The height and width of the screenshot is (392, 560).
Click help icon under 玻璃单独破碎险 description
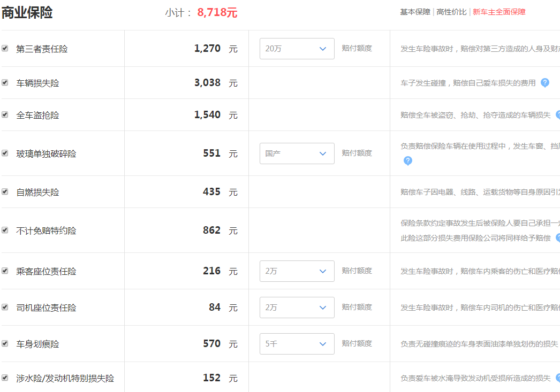tap(407, 161)
